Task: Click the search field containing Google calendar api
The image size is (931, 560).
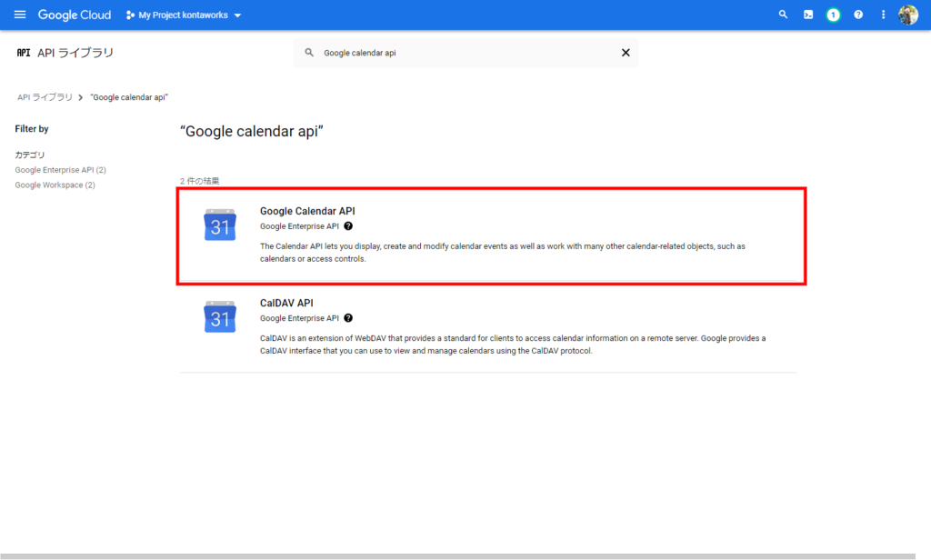Action: (466, 53)
